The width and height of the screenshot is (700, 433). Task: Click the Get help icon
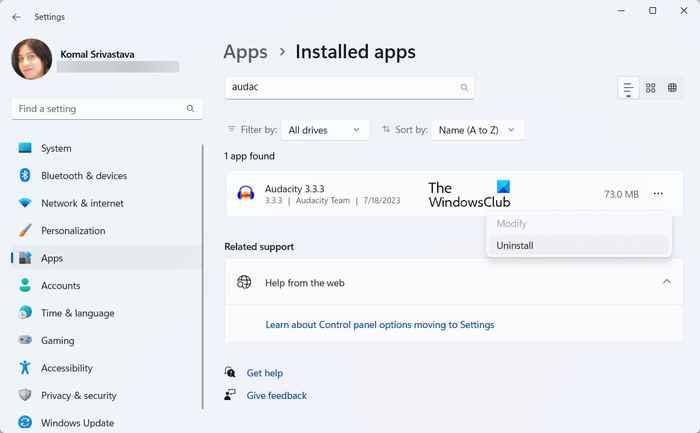click(x=231, y=373)
